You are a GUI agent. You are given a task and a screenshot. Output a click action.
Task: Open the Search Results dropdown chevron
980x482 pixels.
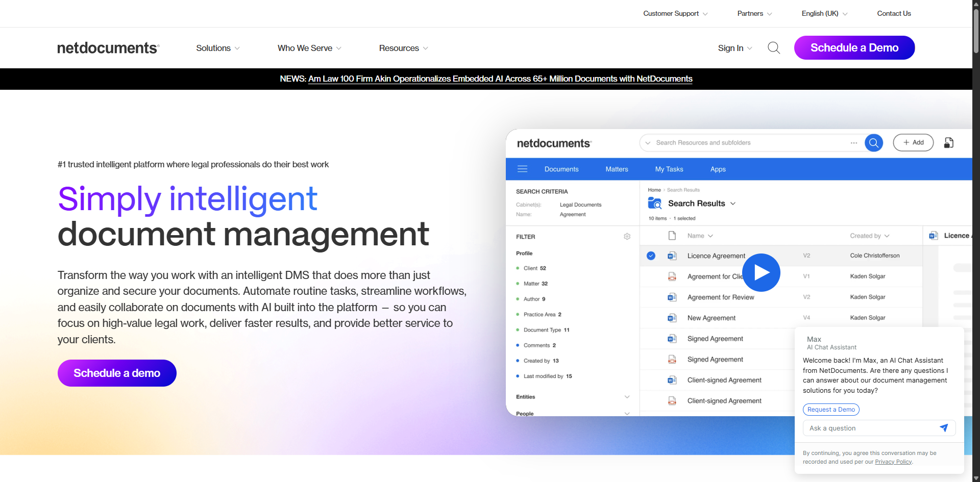(733, 203)
